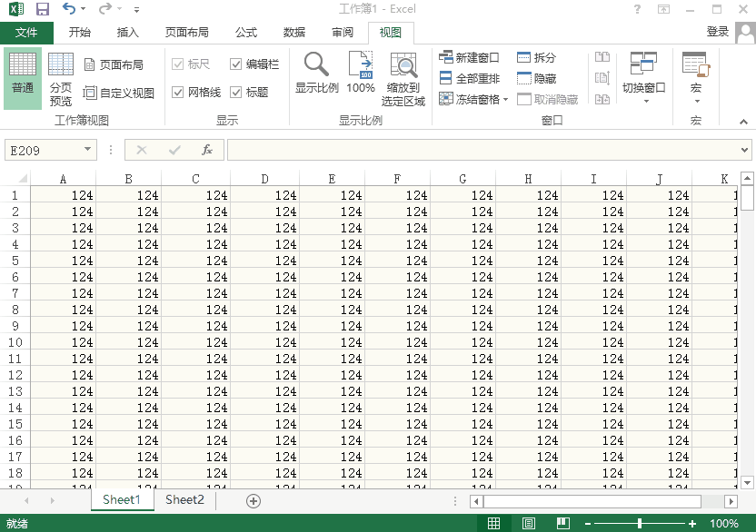
Task: Click the Undo arrow icon
Action: 69,8
